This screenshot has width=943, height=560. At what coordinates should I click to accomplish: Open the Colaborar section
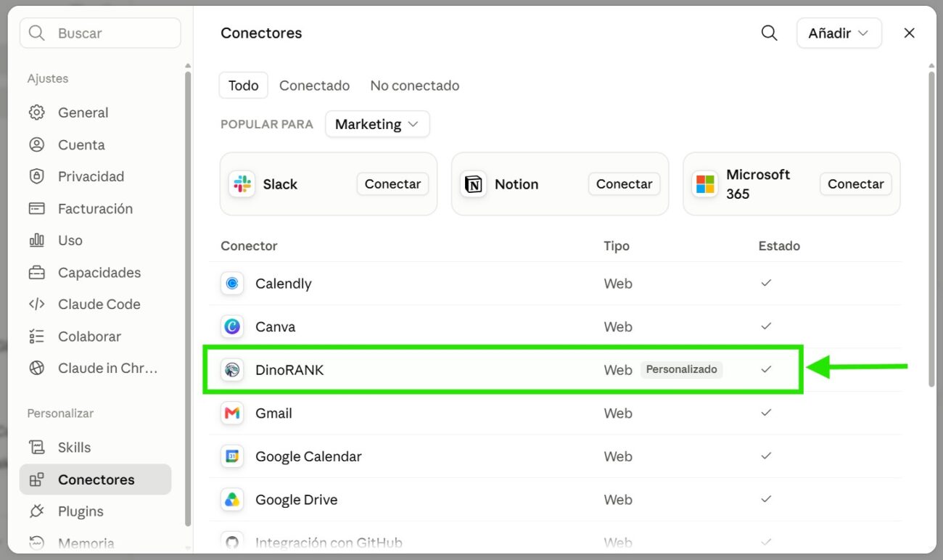click(x=95, y=337)
